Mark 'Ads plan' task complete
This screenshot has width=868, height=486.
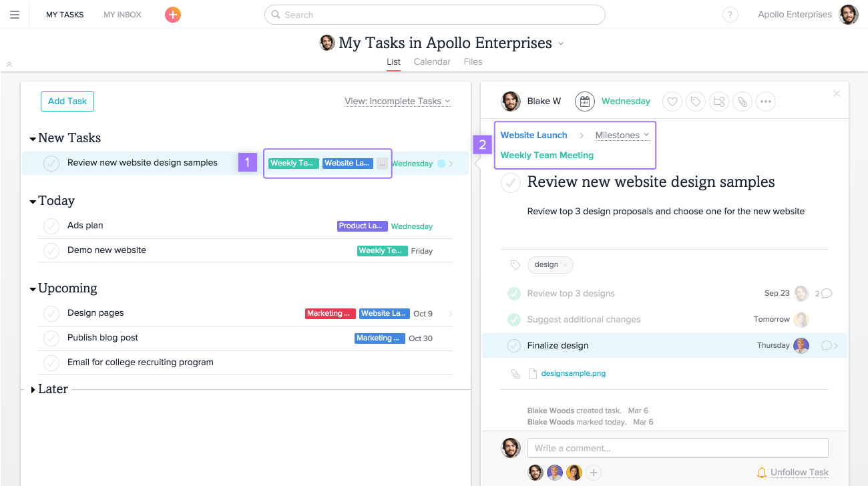point(51,226)
